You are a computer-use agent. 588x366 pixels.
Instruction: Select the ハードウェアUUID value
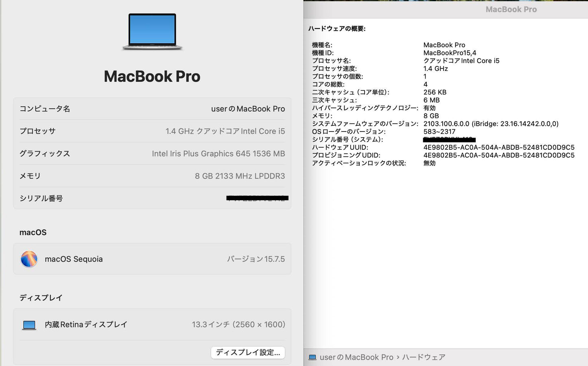pyautogui.click(x=499, y=147)
